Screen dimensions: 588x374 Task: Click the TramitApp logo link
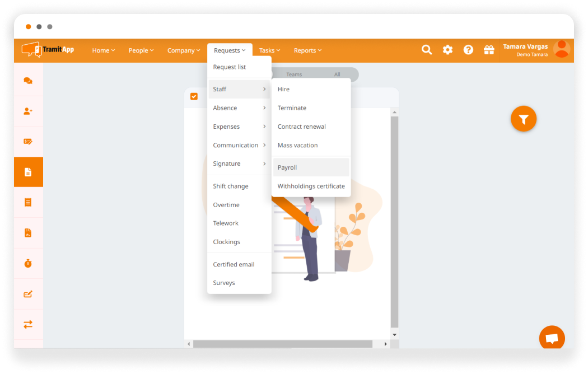[48, 50]
